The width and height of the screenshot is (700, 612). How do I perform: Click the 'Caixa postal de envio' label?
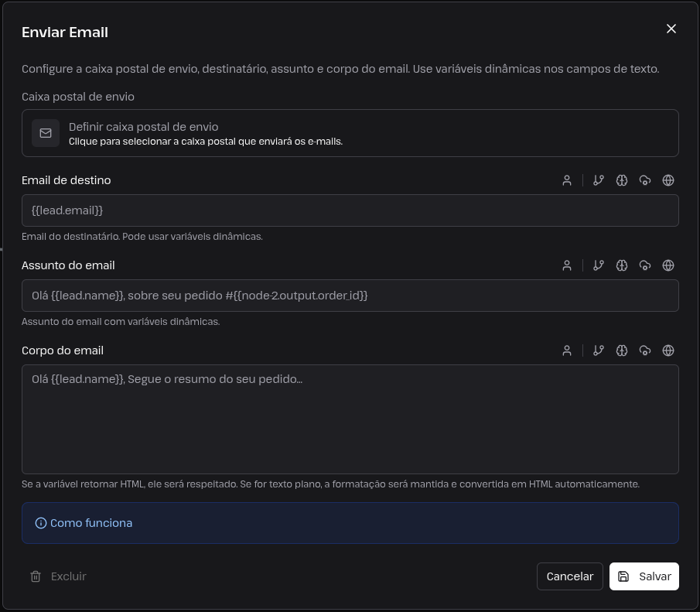pos(78,97)
